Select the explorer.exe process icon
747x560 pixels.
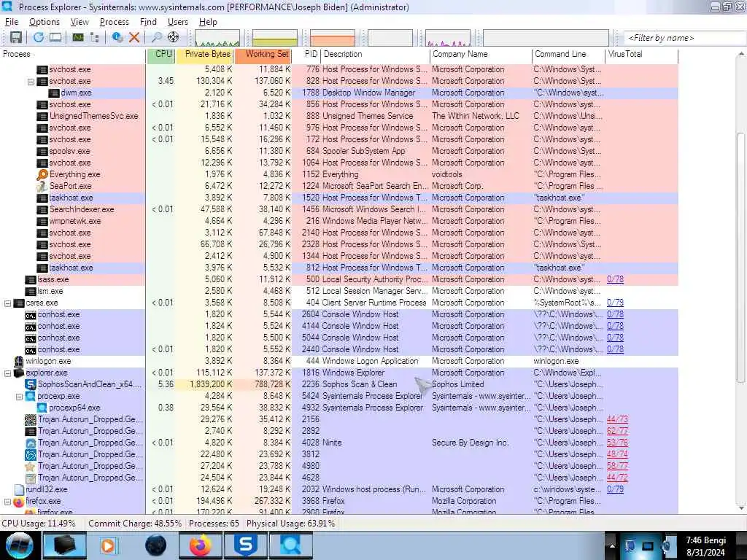(x=18, y=373)
